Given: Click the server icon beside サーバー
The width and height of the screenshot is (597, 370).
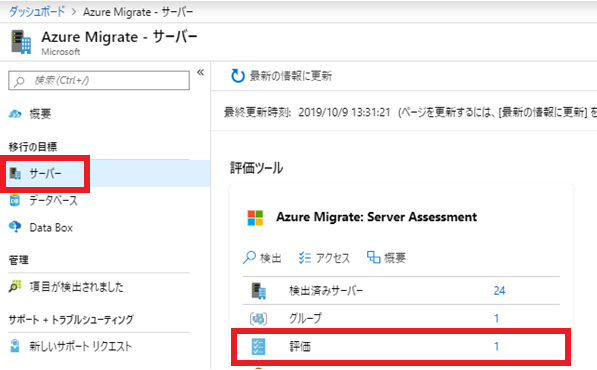Looking at the screenshot, I should point(15,174).
